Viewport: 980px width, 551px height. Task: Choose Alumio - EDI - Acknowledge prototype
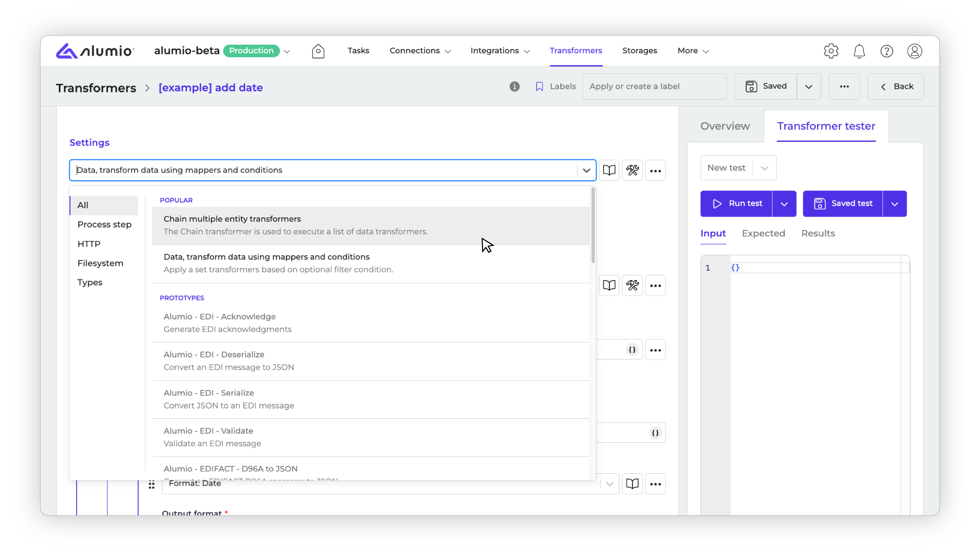(x=371, y=323)
